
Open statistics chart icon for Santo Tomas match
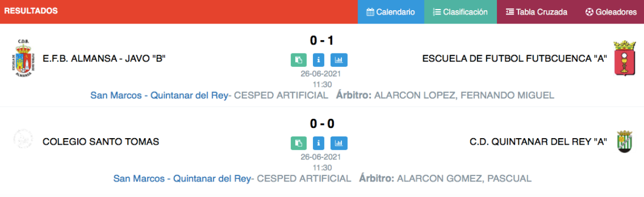[339, 143]
